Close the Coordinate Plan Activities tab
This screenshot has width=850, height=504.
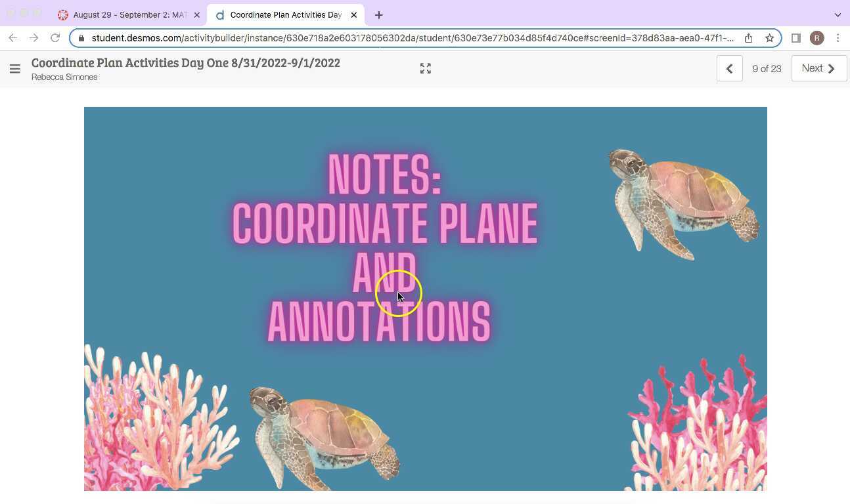pyautogui.click(x=354, y=14)
